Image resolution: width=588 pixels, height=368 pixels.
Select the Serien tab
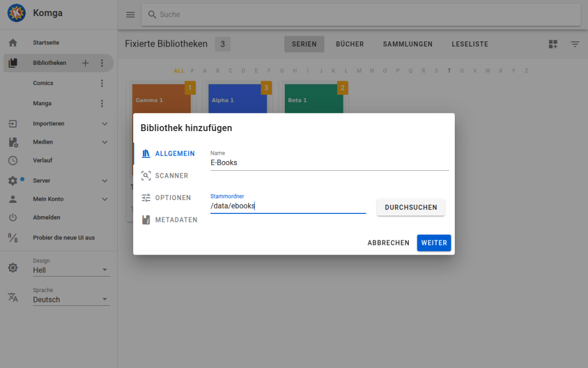click(304, 44)
